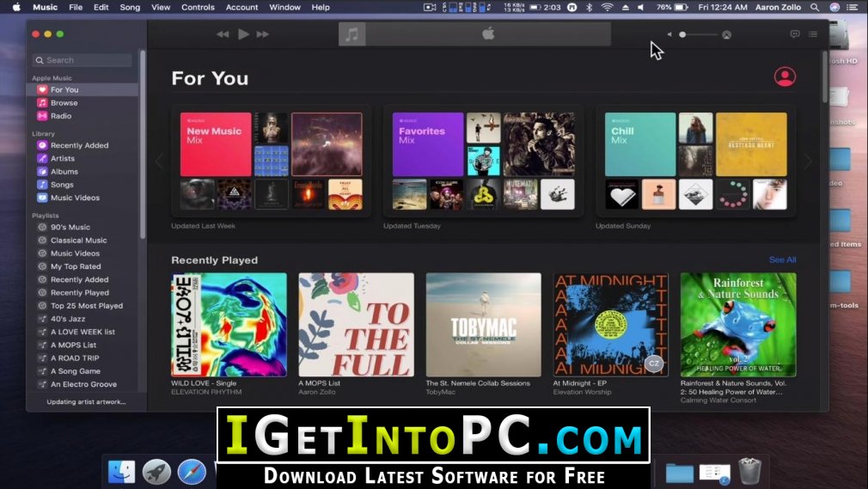868x489 pixels.
Task: Click the Bluetooth menu bar icon
Action: pyautogui.click(x=589, y=7)
